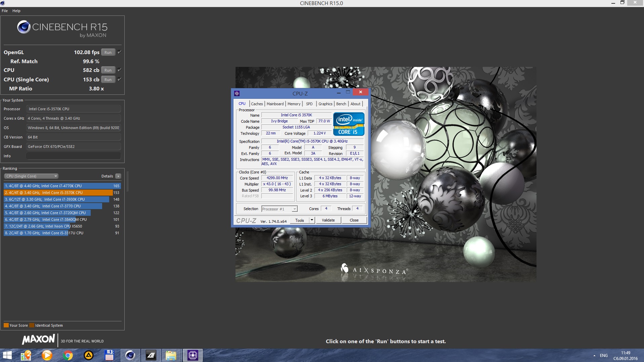Click the Close button in CPU-Z
The height and width of the screenshot is (362, 644).
(354, 220)
